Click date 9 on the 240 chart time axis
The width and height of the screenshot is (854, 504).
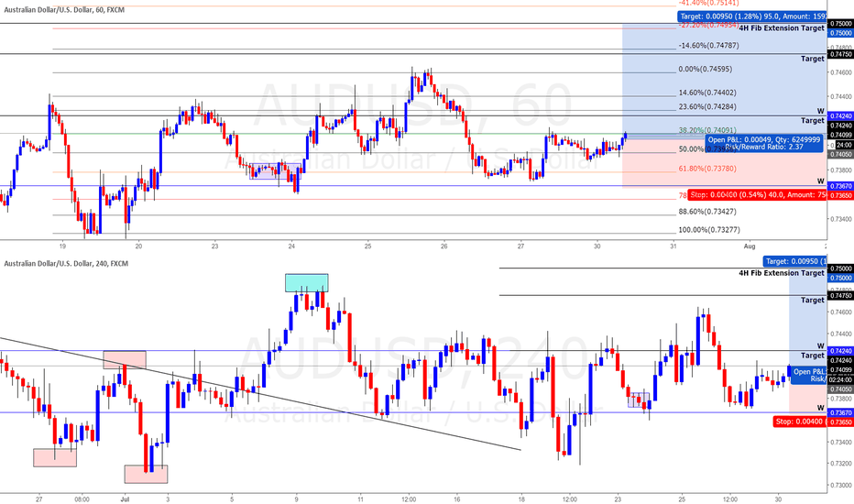[x=296, y=499]
